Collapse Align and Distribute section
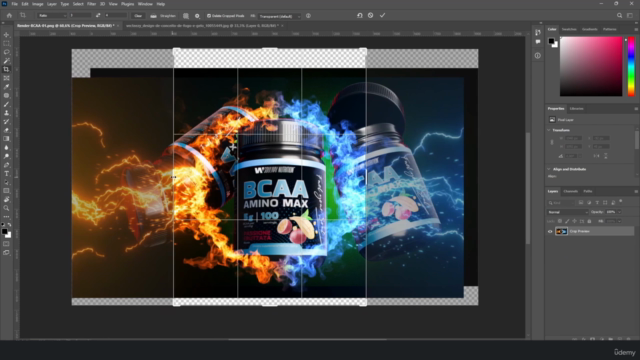Screen dimensions: 640x360 coord(549,169)
